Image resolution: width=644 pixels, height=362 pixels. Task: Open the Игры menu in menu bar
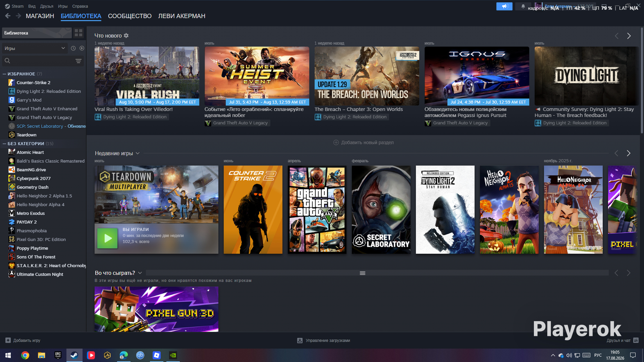(63, 6)
